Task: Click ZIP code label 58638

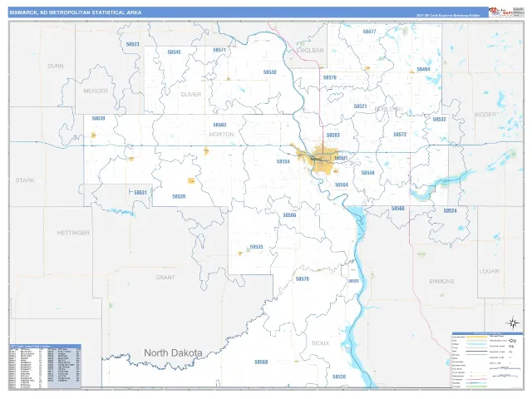Action: tap(98, 118)
